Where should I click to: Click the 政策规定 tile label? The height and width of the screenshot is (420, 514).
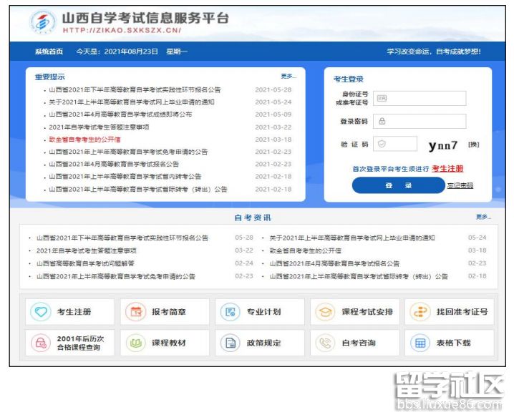[264, 343]
